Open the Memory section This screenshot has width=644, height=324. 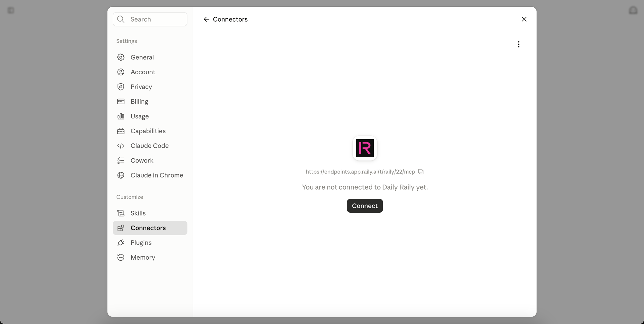150,257
